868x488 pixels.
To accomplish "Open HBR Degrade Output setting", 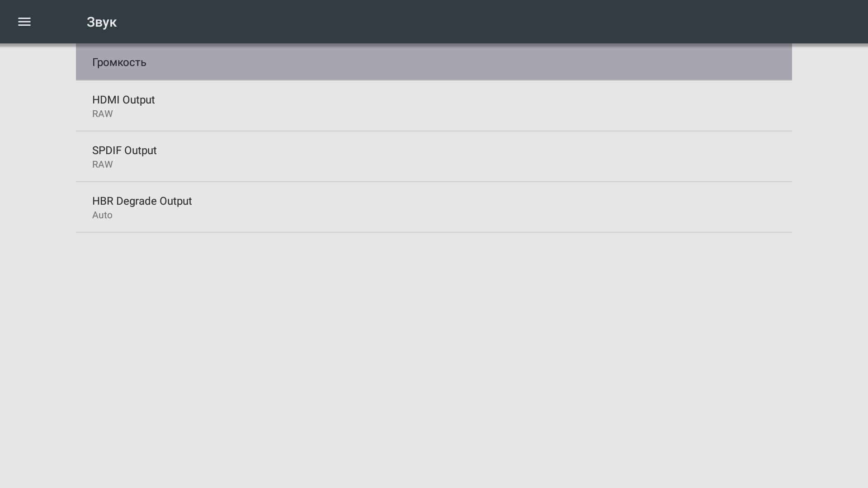I will click(434, 207).
